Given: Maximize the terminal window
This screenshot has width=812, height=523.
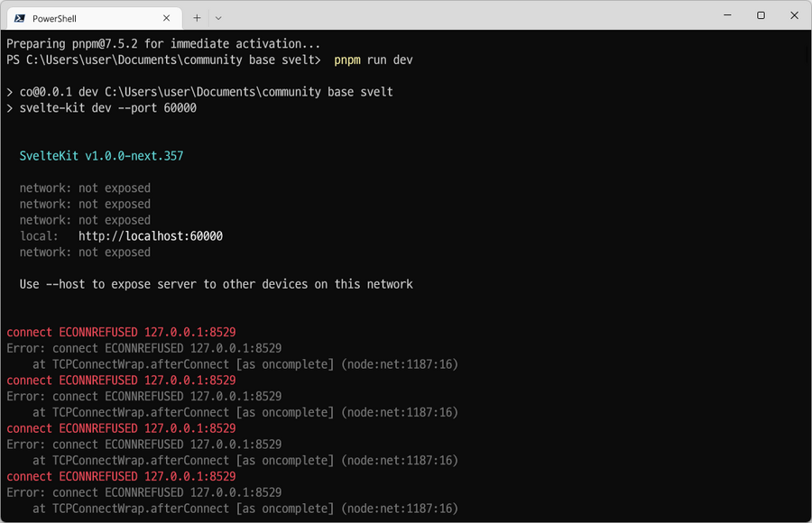Looking at the screenshot, I should coord(761,15).
